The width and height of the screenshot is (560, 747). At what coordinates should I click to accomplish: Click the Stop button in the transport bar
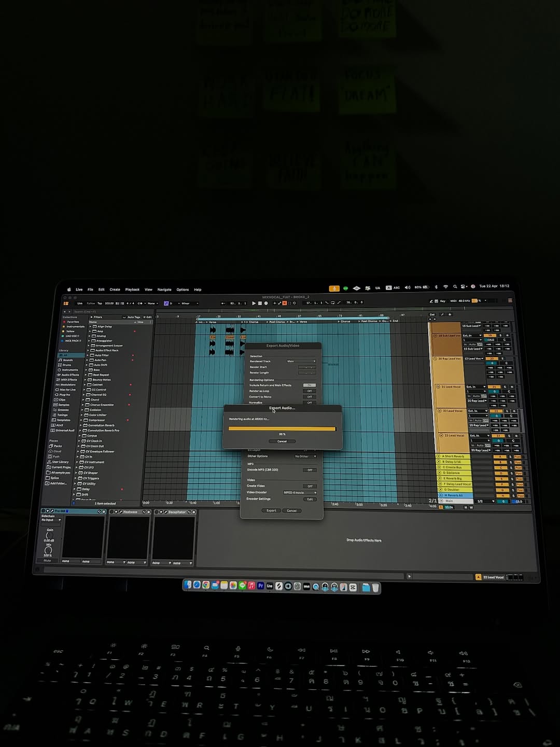click(260, 303)
